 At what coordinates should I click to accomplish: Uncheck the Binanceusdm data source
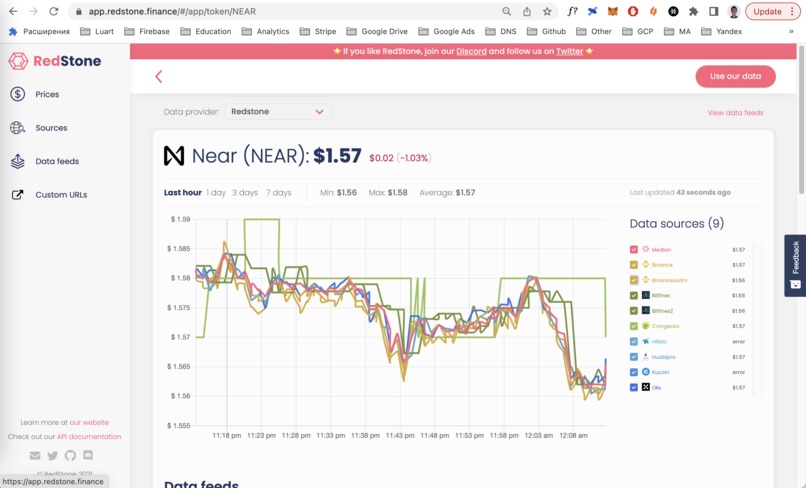[x=634, y=280]
